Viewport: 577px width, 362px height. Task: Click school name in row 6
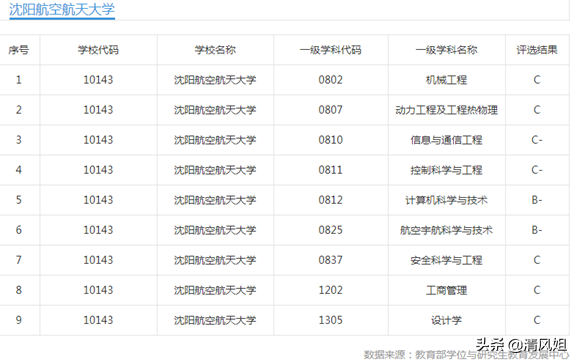[x=215, y=230]
